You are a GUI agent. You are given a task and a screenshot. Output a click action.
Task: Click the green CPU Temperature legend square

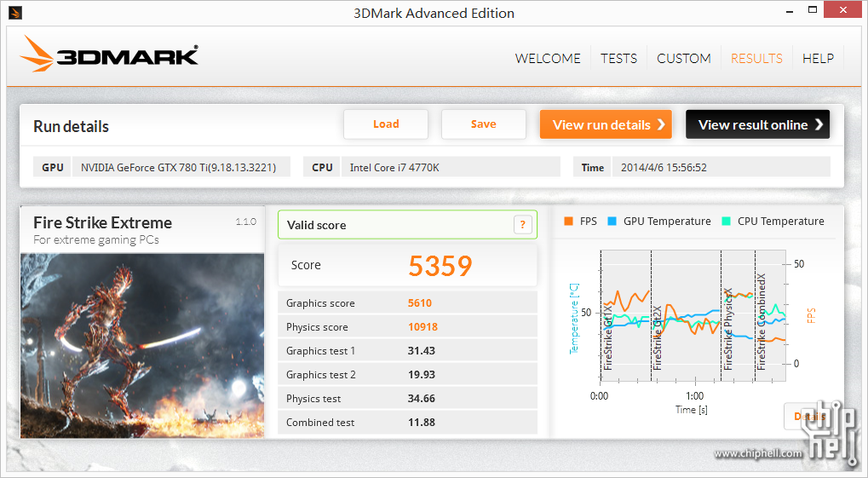(x=727, y=221)
